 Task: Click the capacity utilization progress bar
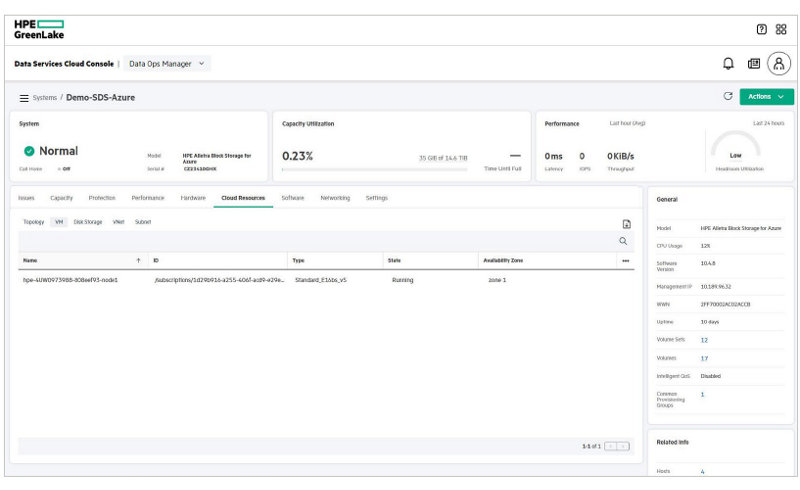(374, 169)
